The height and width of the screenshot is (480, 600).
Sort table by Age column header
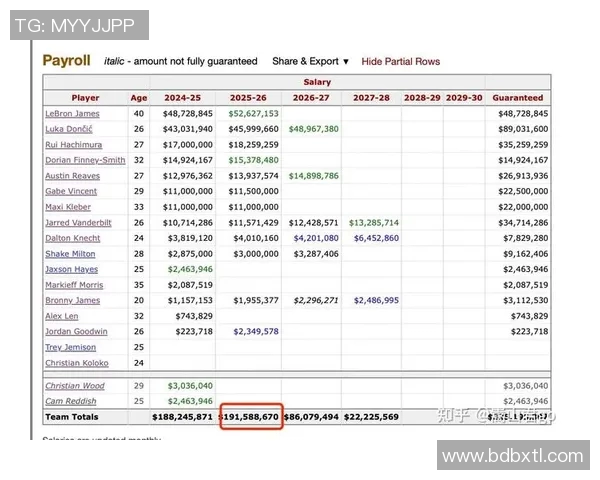point(138,98)
